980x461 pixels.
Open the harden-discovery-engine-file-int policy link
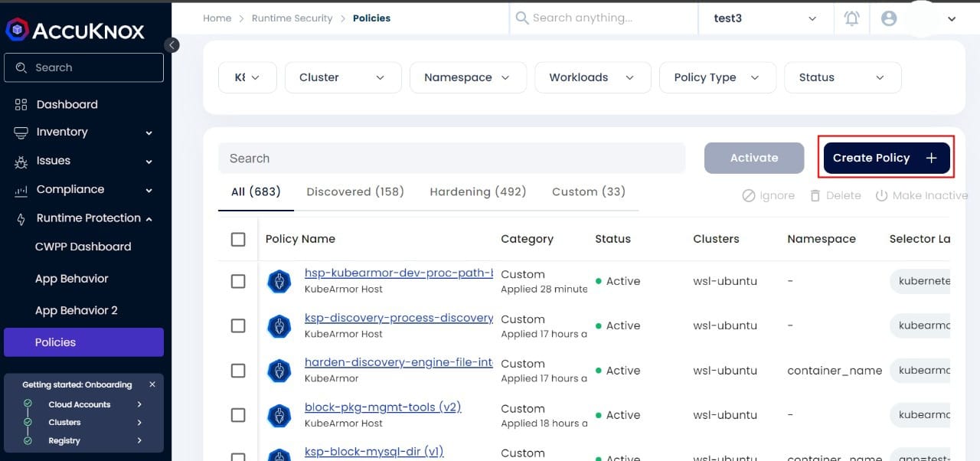tap(399, 362)
